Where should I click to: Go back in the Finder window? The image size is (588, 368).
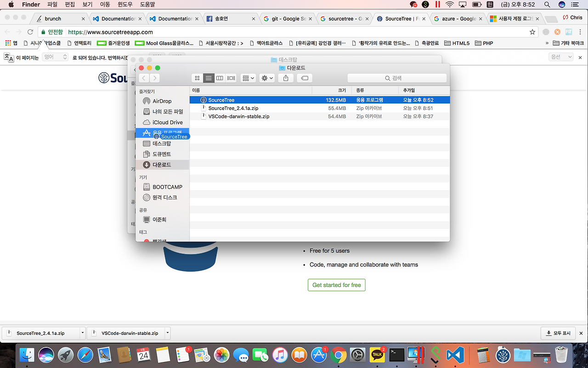coord(144,78)
